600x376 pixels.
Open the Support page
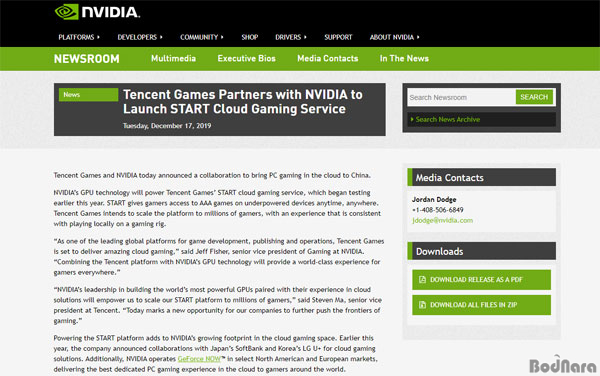pos(338,37)
